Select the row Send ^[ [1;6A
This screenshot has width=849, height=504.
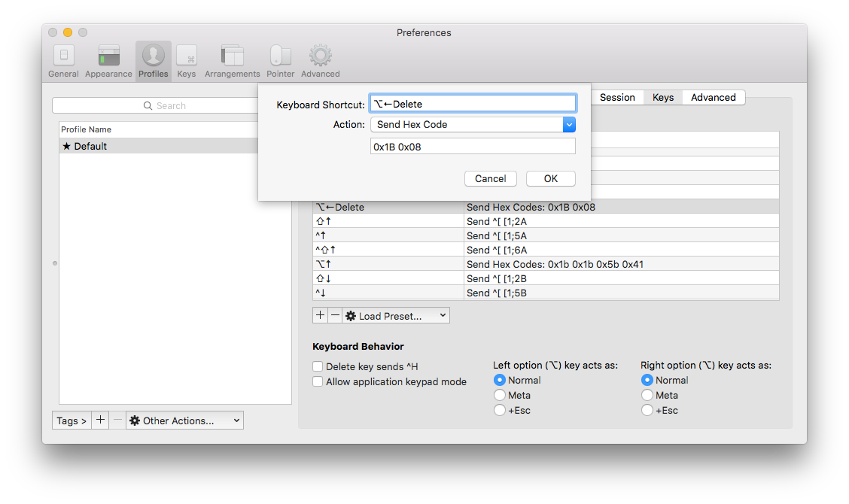(546, 250)
